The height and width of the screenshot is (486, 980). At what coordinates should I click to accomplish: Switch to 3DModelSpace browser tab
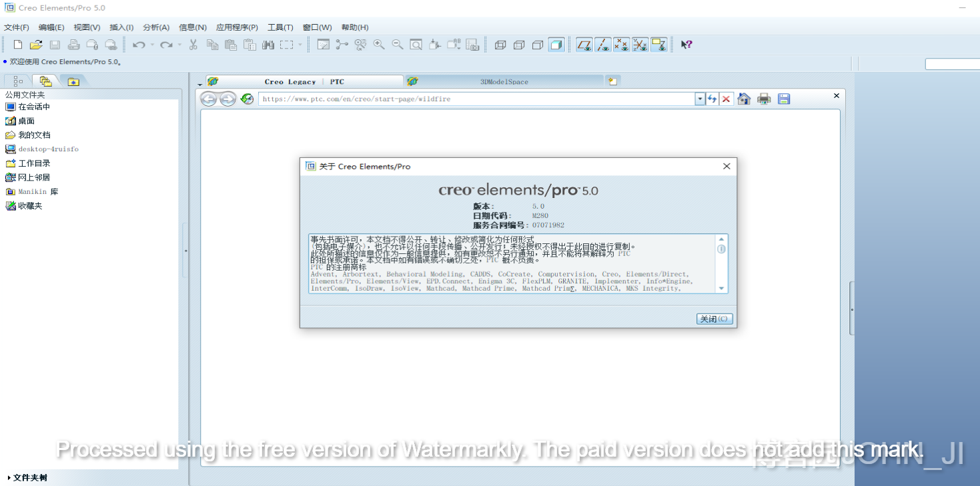504,81
